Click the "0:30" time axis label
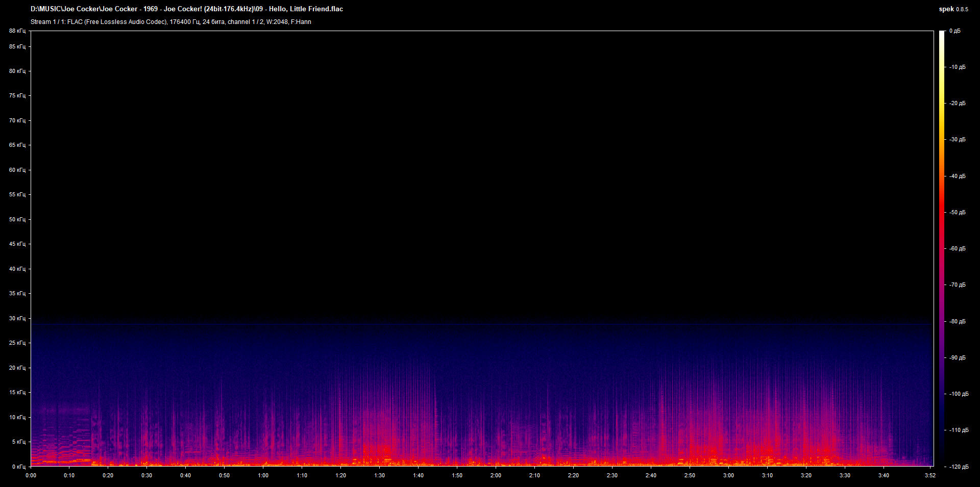 [x=147, y=475]
